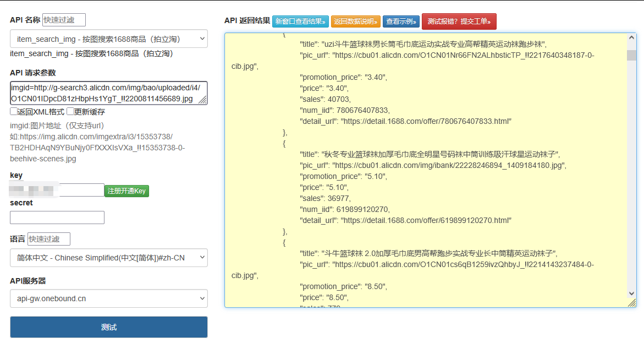The height and width of the screenshot is (348, 644).
Task: Click the "promotion_price": "3.40" line
Action: tap(343, 77)
